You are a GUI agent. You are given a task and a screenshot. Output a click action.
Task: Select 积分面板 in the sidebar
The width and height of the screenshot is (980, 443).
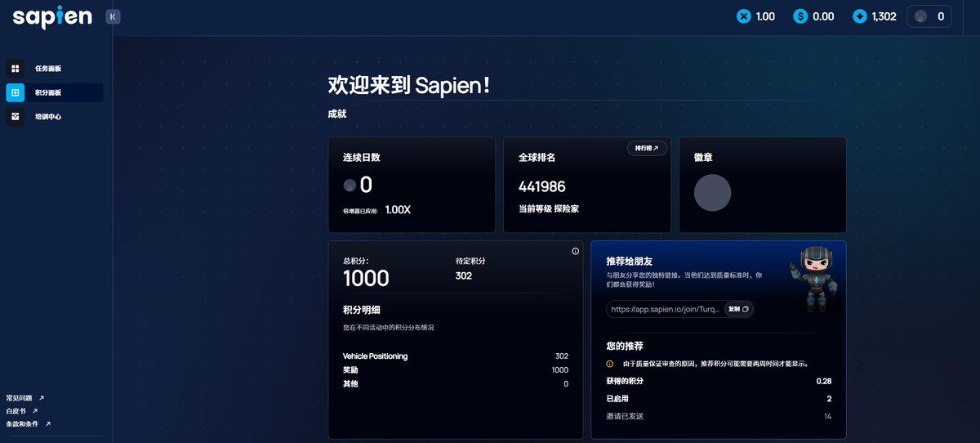[x=54, y=92]
